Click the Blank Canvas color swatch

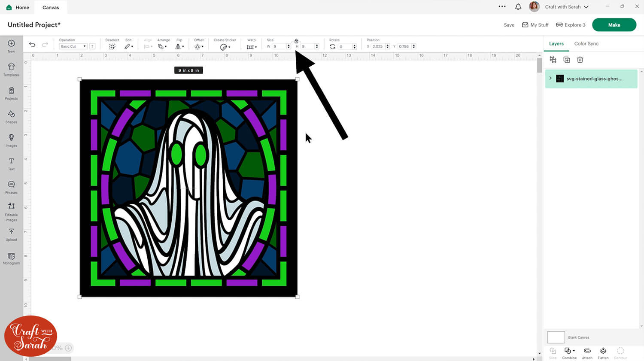tap(556, 337)
